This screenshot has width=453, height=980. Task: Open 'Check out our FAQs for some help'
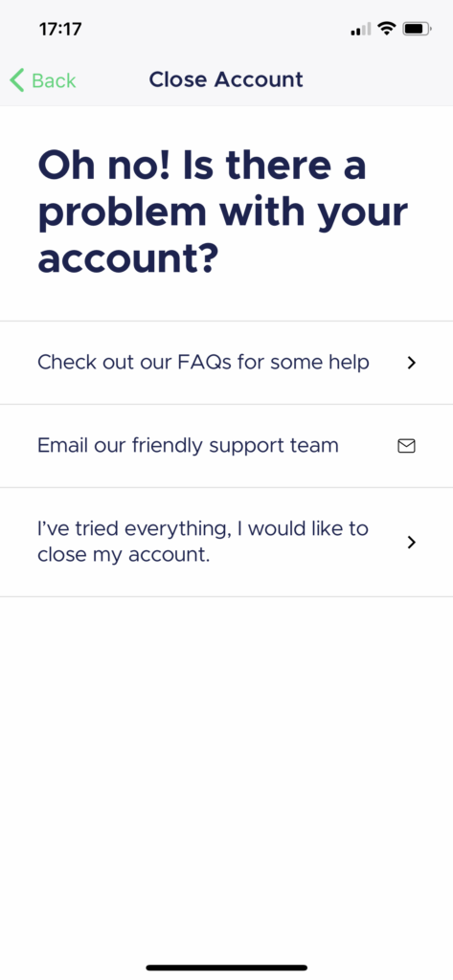[x=226, y=363]
